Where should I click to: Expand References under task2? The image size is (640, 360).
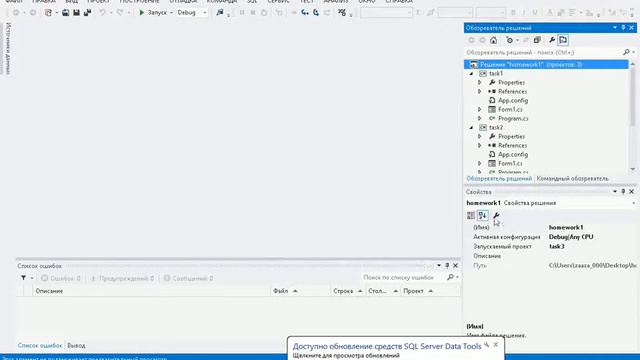[x=480, y=145]
